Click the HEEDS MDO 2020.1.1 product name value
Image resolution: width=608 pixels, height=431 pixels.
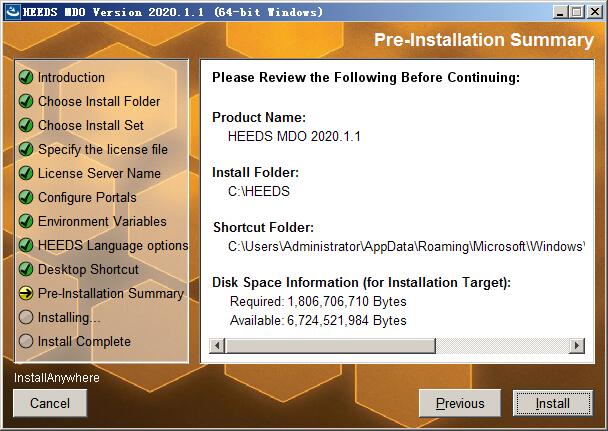(294, 136)
